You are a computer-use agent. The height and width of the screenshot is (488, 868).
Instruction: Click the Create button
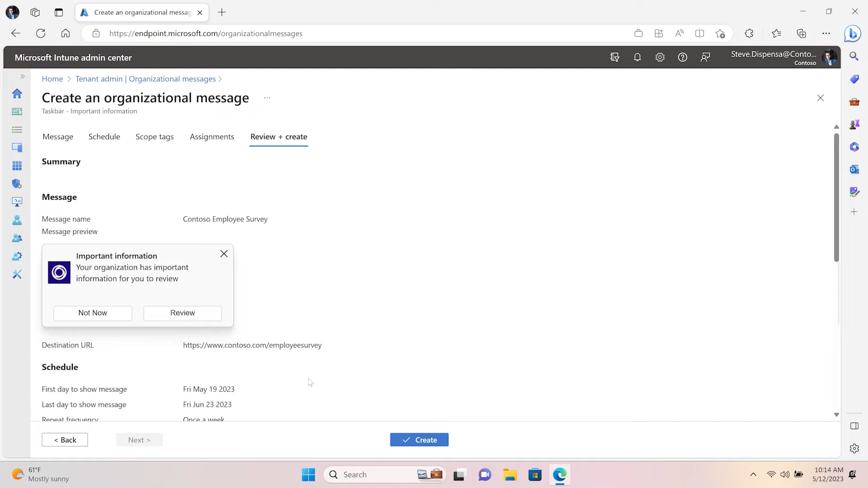[419, 440]
